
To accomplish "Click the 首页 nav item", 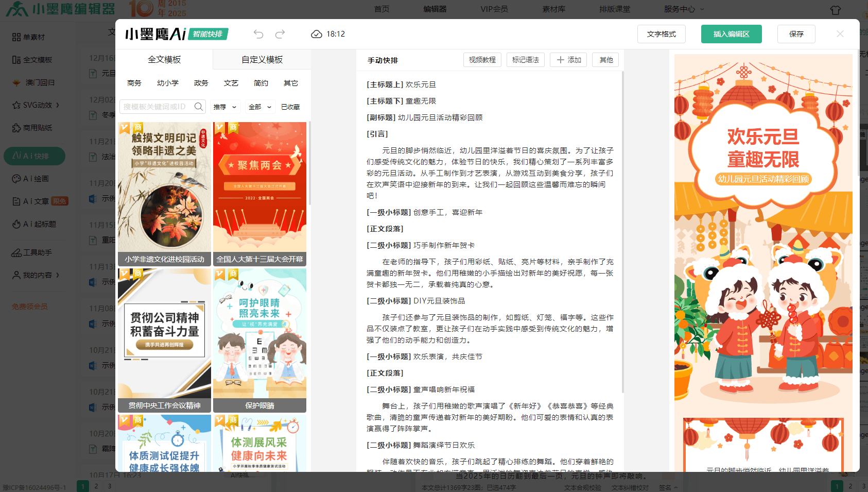I will [381, 9].
